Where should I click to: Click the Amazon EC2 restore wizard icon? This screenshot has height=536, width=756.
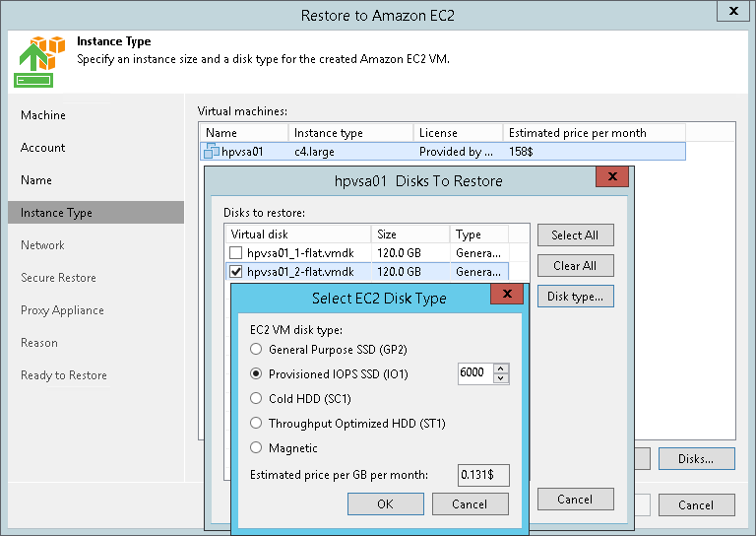click(x=39, y=62)
